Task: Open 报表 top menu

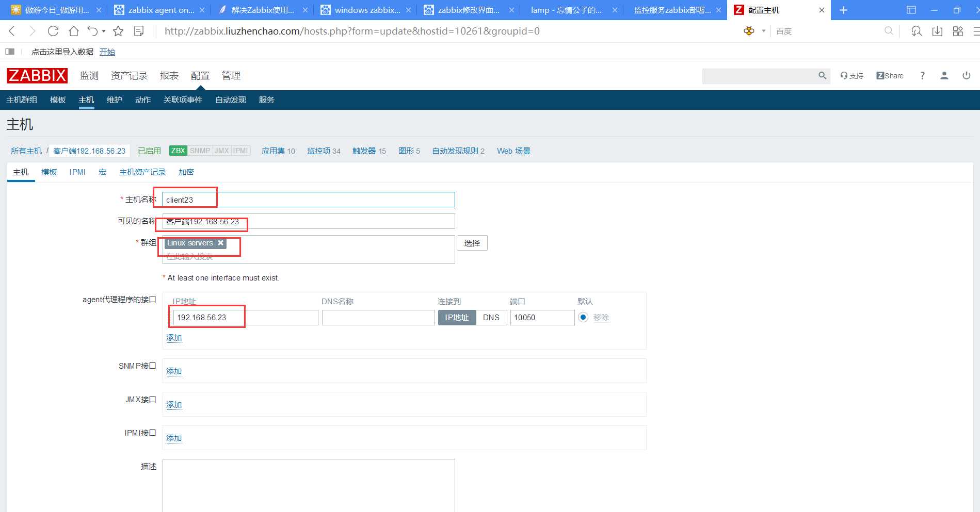Action: pos(169,76)
